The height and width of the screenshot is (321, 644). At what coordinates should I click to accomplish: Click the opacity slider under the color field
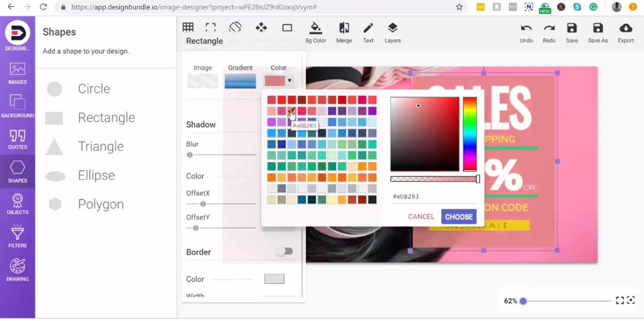[435, 179]
